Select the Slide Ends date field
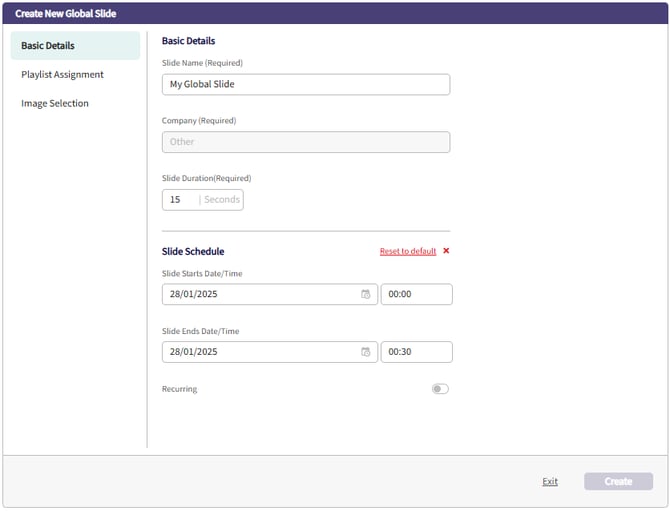Screen dimensions: 670x511 [x=258, y=352]
